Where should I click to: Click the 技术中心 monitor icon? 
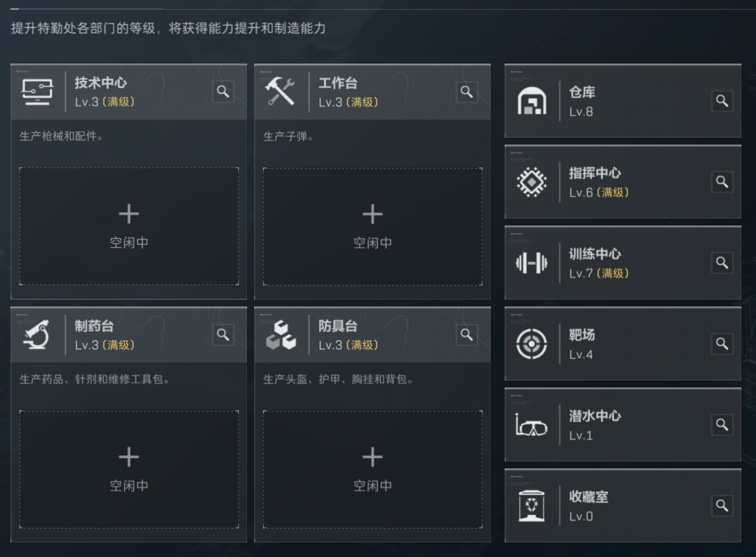pyautogui.click(x=37, y=92)
